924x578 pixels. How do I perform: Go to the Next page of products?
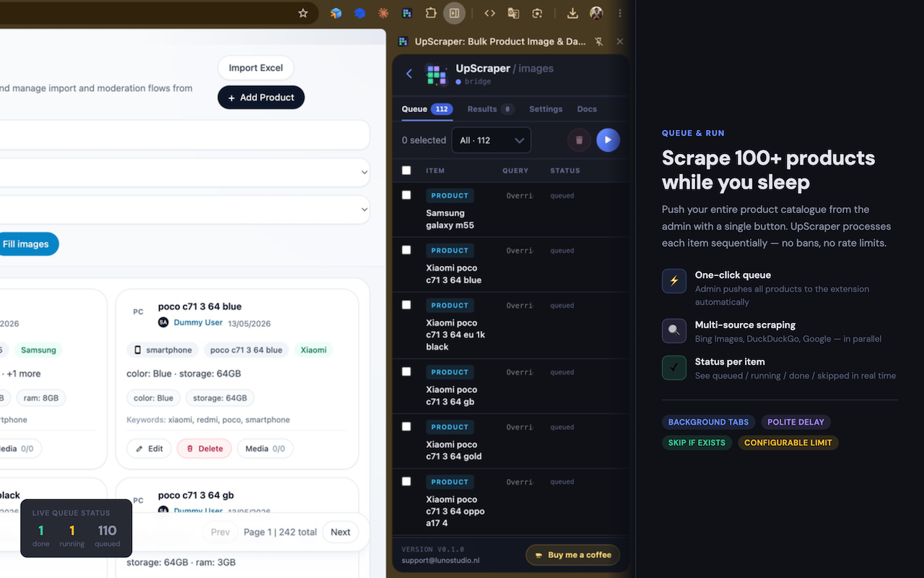point(341,532)
